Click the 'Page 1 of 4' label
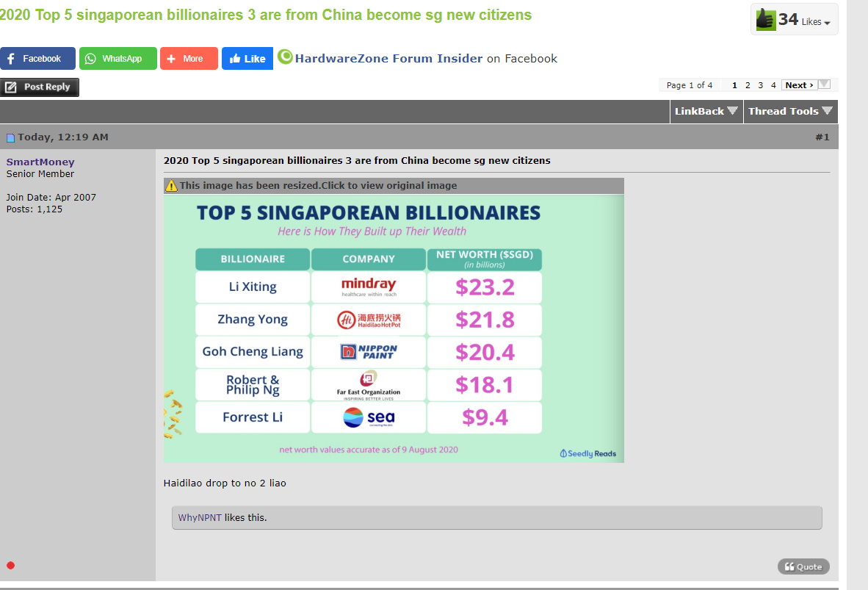This screenshot has width=868, height=590. pos(690,85)
